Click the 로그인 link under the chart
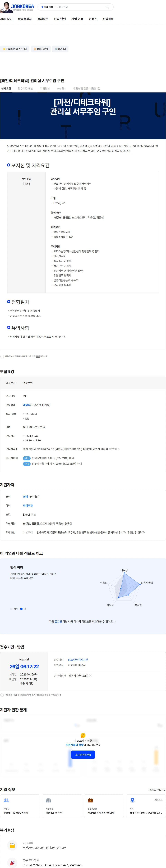 coord(58,621)
